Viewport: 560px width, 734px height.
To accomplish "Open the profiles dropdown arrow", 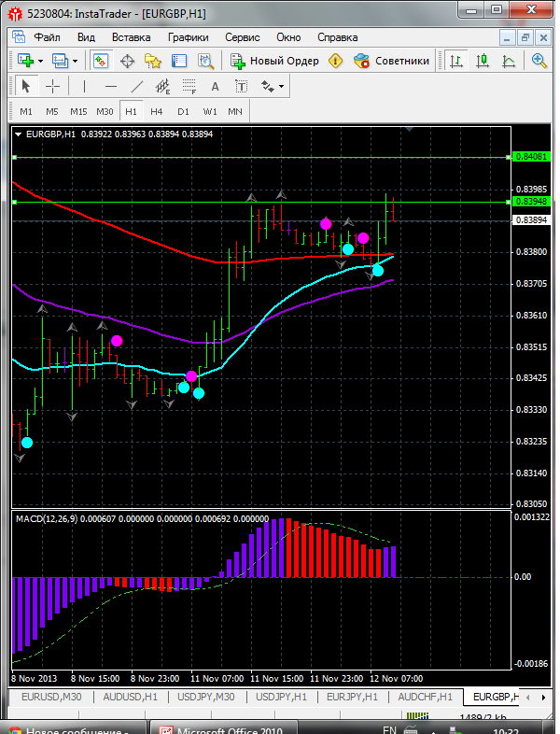I will point(75,61).
